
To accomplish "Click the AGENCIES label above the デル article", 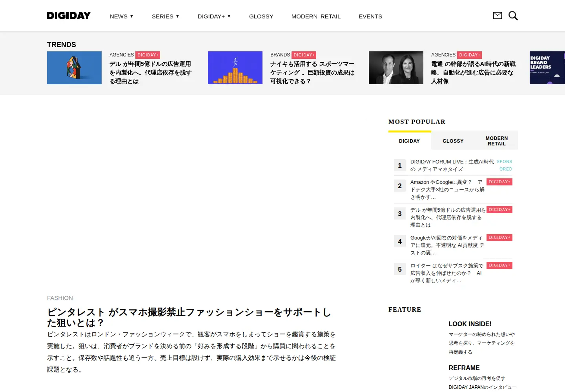I will pos(122,55).
